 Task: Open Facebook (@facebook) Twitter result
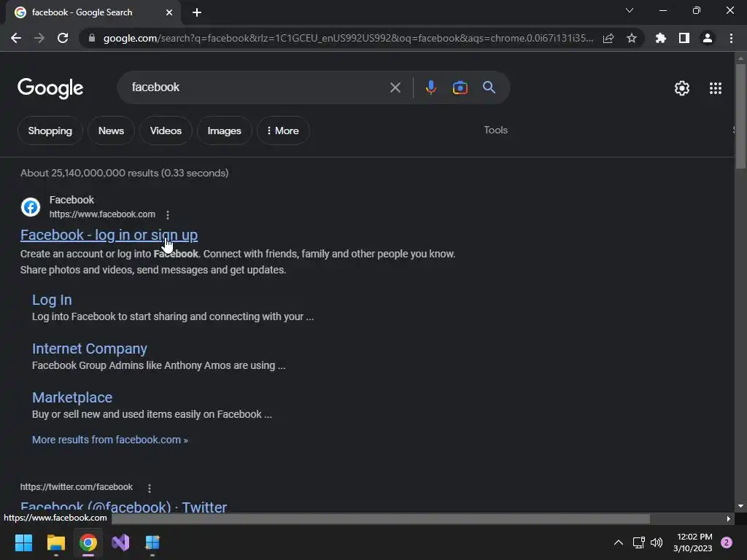coord(124,506)
